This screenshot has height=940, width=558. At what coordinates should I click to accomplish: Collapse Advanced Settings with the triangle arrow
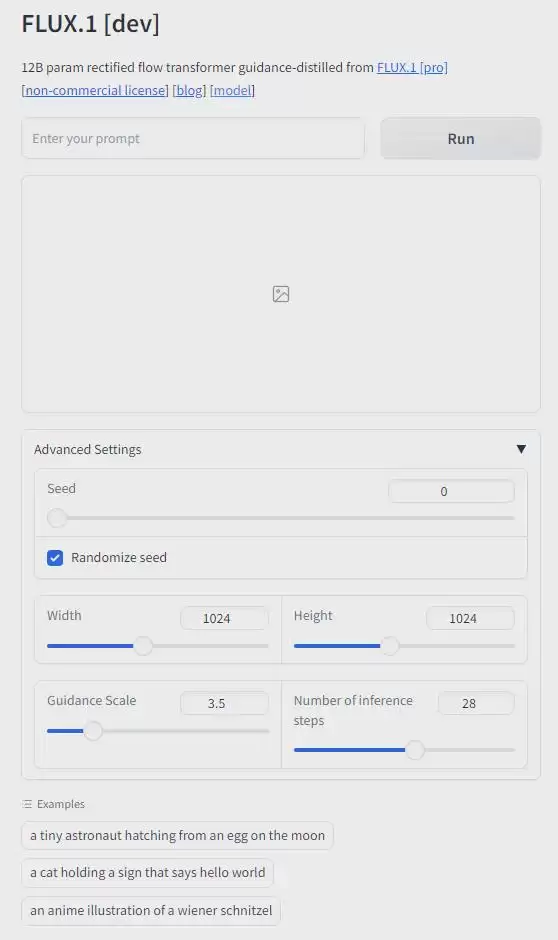pyautogui.click(x=521, y=449)
